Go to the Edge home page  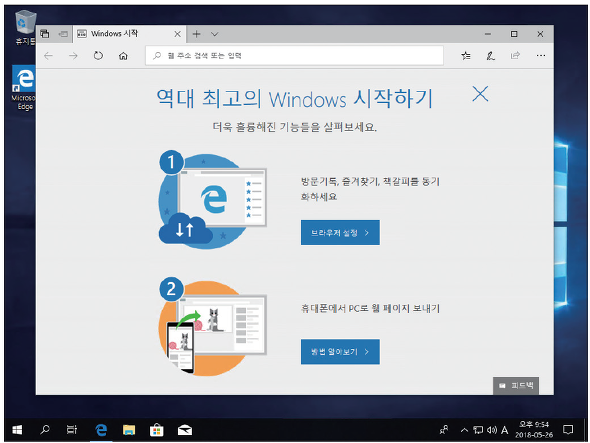point(123,56)
